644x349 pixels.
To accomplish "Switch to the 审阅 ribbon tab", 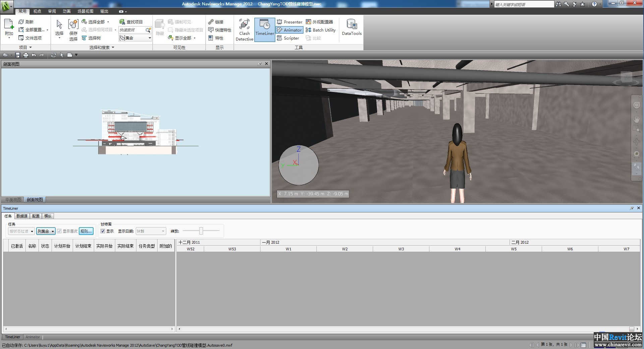I will 52,11.
